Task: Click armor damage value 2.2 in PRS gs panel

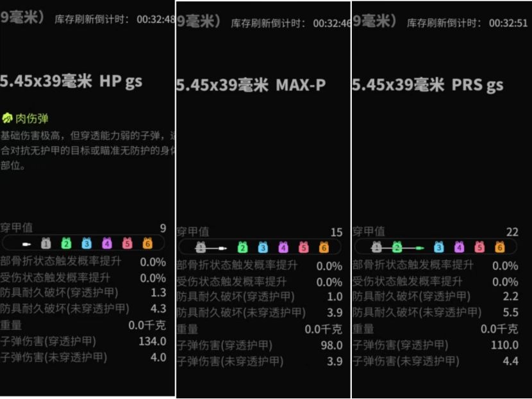Action: click(511, 297)
